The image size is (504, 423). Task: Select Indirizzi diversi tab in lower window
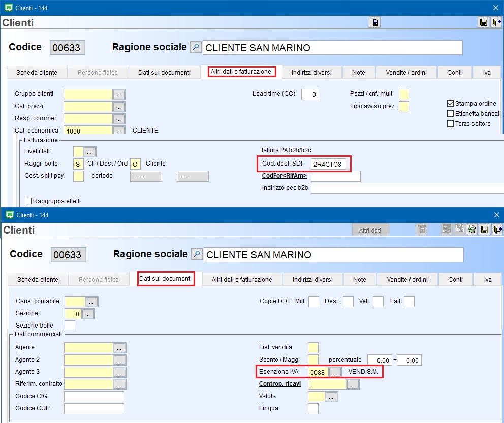pos(312,279)
